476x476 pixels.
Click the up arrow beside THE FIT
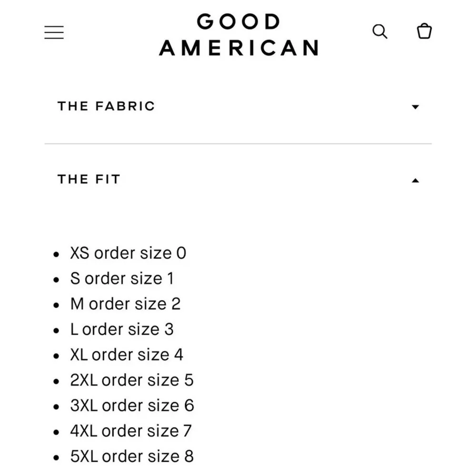(x=416, y=180)
